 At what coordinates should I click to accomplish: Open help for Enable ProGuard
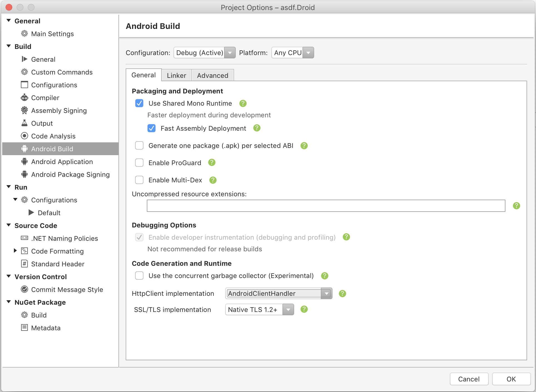212,163
